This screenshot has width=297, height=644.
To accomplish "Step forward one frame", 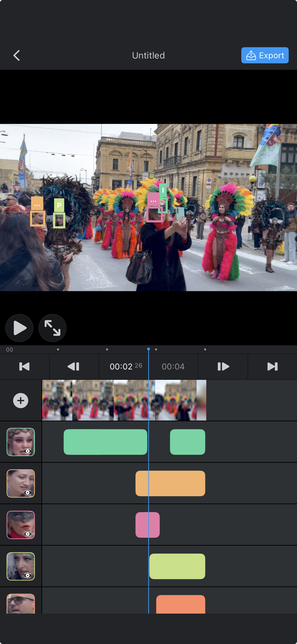I will click(x=223, y=366).
